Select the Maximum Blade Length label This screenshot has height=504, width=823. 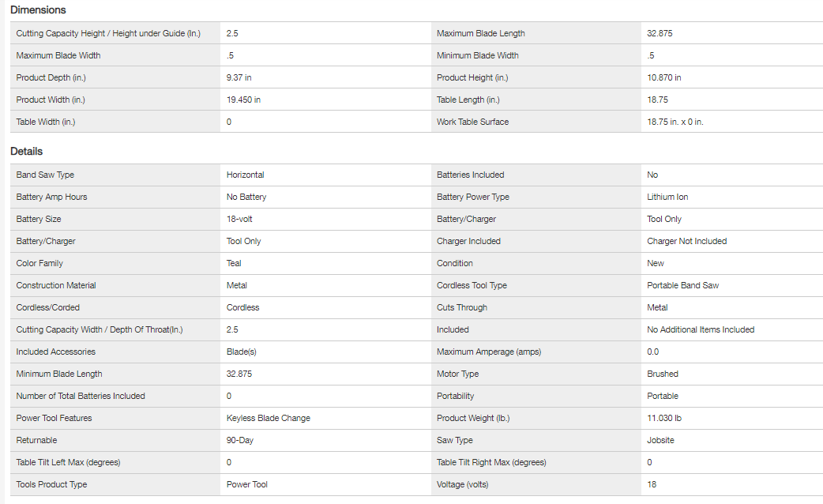click(480, 33)
